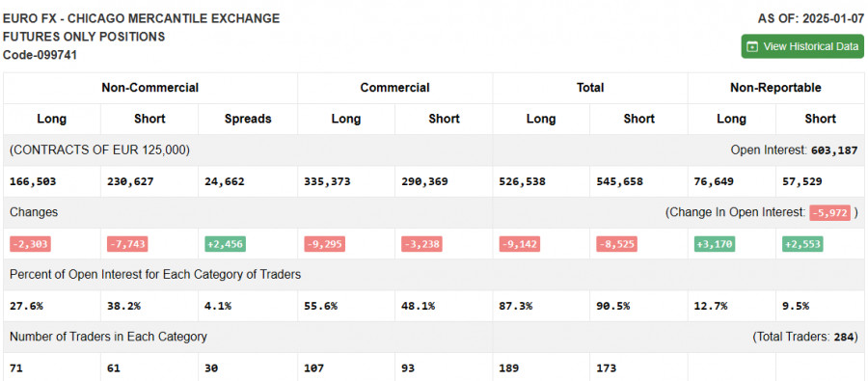Screen dimensions: 868x381
Task: Click the green +3,170 non-reportable long badge
Action: (x=714, y=244)
